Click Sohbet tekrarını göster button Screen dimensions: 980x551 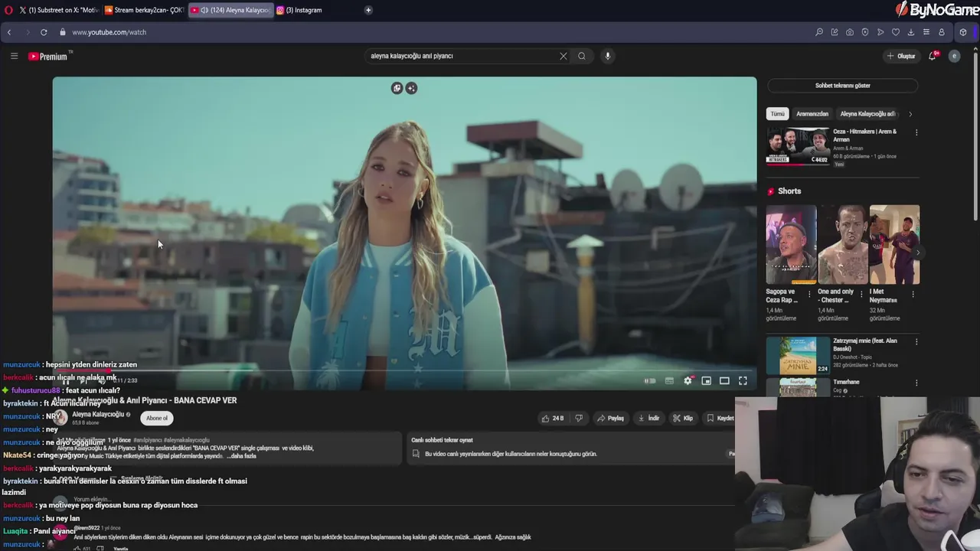(842, 86)
